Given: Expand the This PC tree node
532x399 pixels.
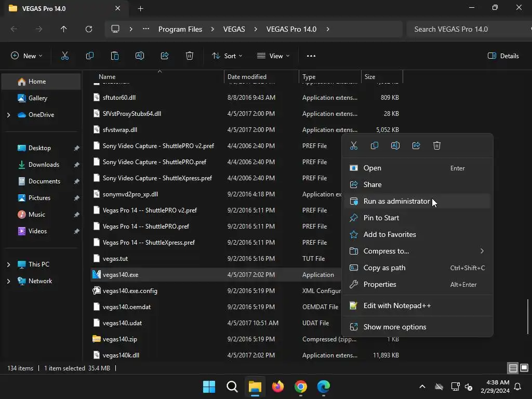Looking at the screenshot, I should 8,264.
